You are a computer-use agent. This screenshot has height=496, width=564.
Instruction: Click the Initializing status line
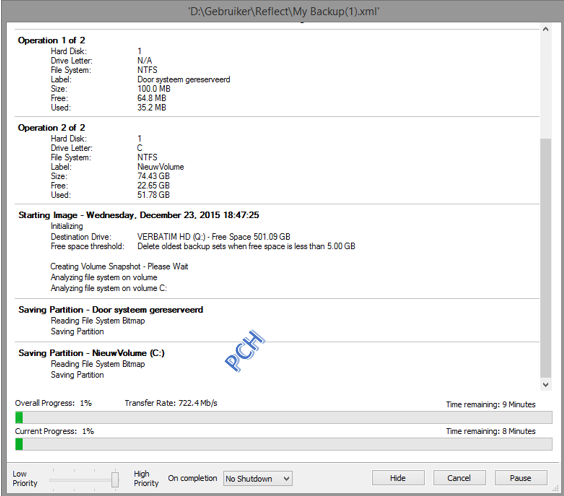(x=67, y=226)
